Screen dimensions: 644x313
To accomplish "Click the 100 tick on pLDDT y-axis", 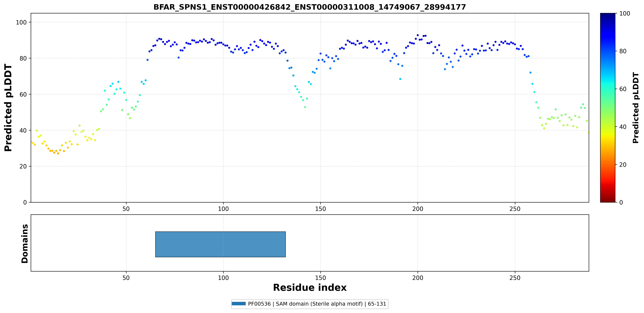I will tap(21, 22).
